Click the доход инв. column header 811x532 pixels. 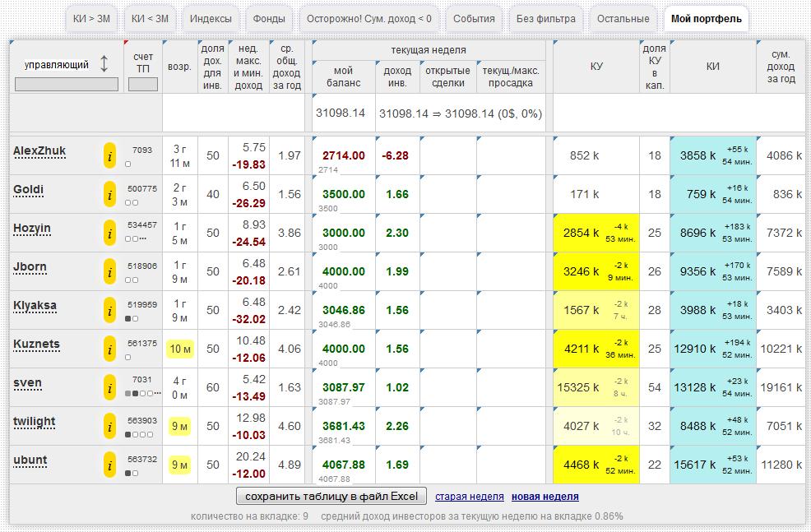[397, 76]
